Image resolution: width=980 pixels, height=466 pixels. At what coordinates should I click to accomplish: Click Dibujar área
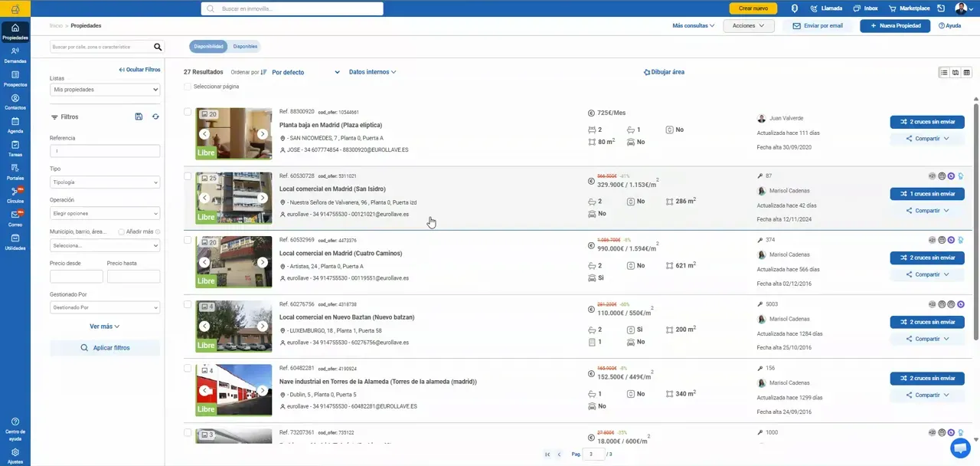click(x=664, y=72)
